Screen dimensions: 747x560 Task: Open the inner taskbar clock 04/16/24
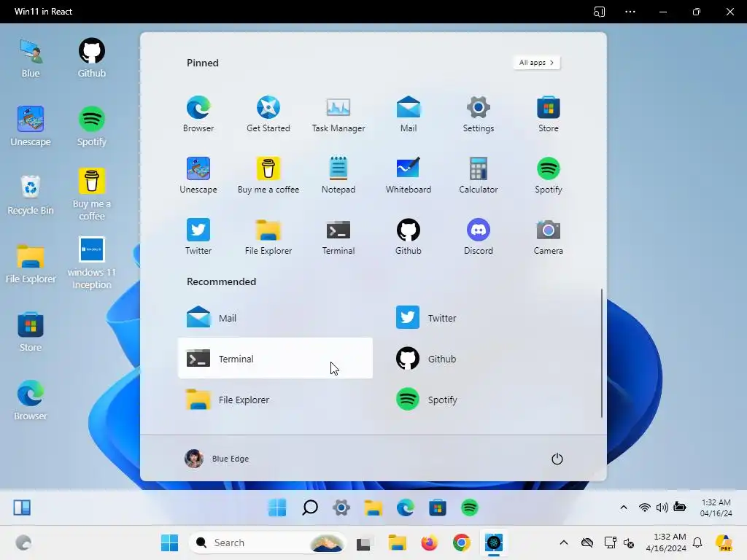pos(716,507)
